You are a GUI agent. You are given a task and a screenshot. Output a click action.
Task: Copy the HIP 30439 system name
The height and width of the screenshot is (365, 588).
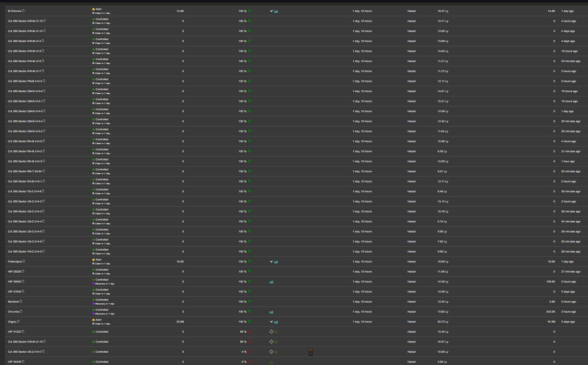click(23, 362)
